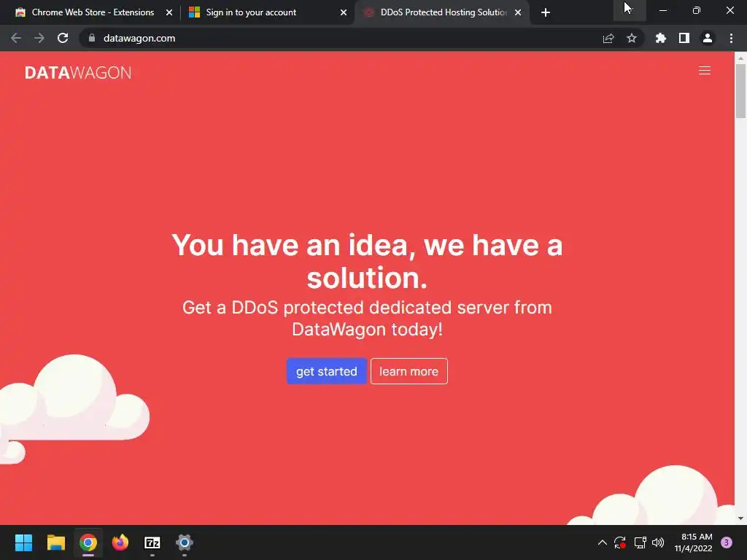Bookmark this tab with star icon

pos(632,38)
